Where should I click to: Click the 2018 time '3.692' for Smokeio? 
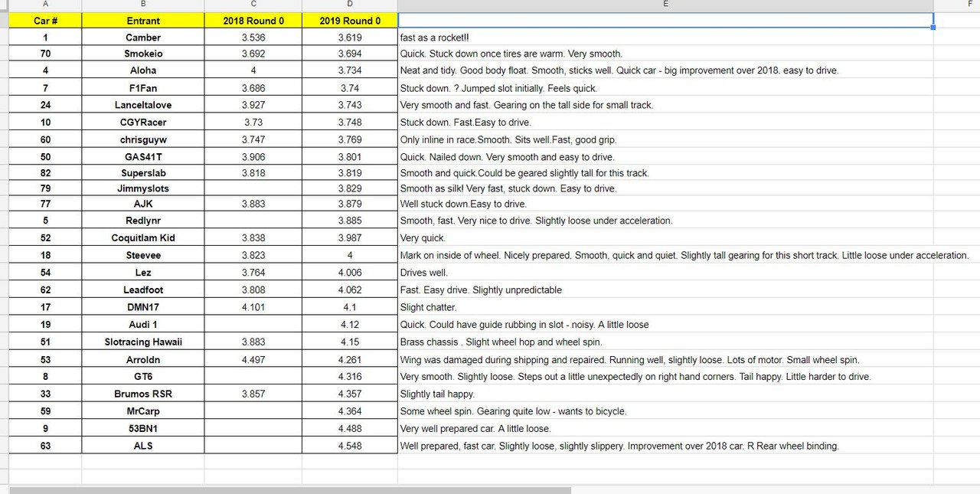[x=253, y=54]
